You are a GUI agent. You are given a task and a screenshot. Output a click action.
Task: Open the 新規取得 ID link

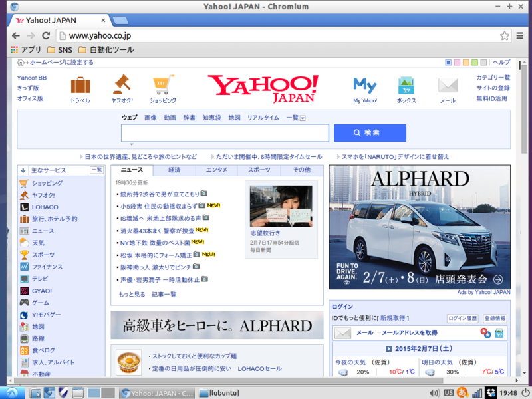click(x=392, y=318)
